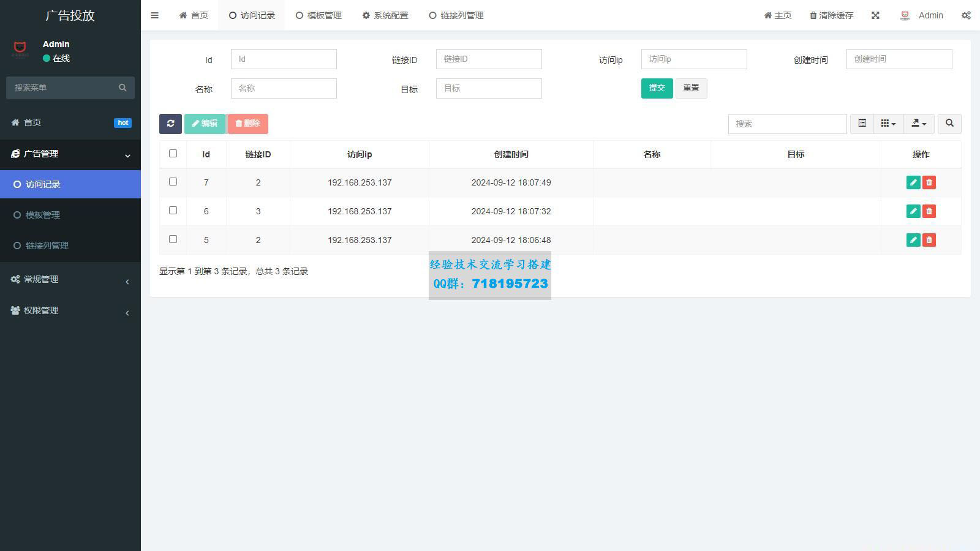
Task: Focus the table 搜索 search box
Action: pyautogui.click(x=787, y=124)
